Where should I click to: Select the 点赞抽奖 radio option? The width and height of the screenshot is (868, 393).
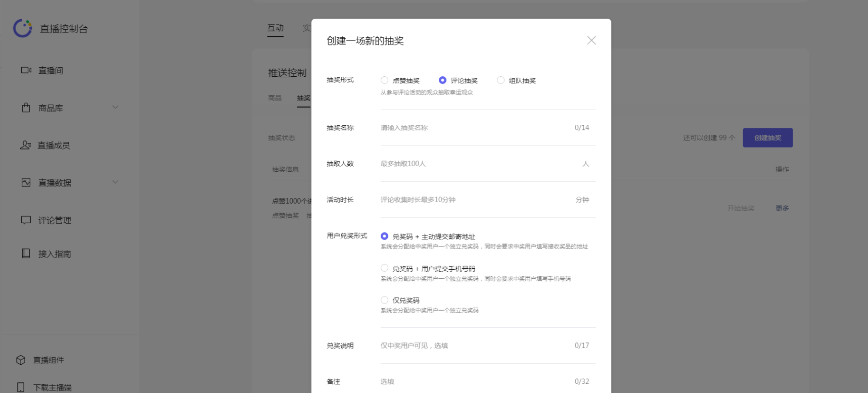385,80
